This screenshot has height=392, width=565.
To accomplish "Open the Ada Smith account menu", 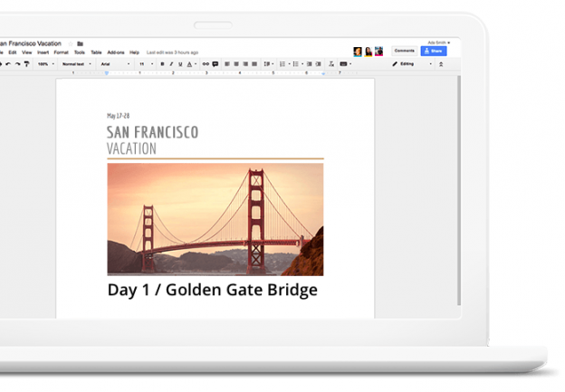I will [x=438, y=43].
